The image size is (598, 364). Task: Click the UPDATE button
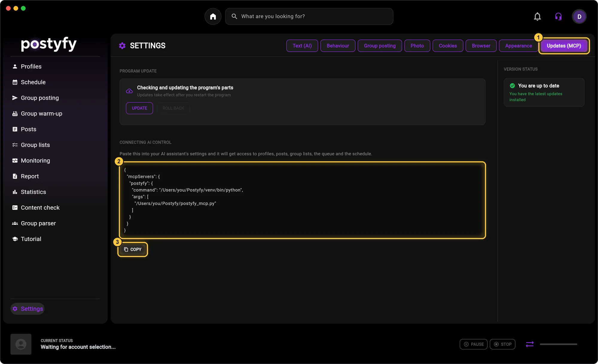point(139,108)
